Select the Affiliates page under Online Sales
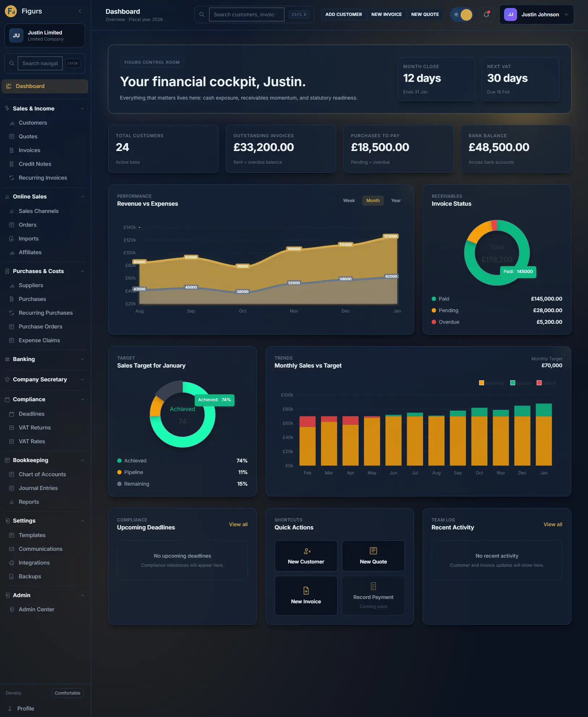588x717 pixels. pyautogui.click(x=30, y=252)
